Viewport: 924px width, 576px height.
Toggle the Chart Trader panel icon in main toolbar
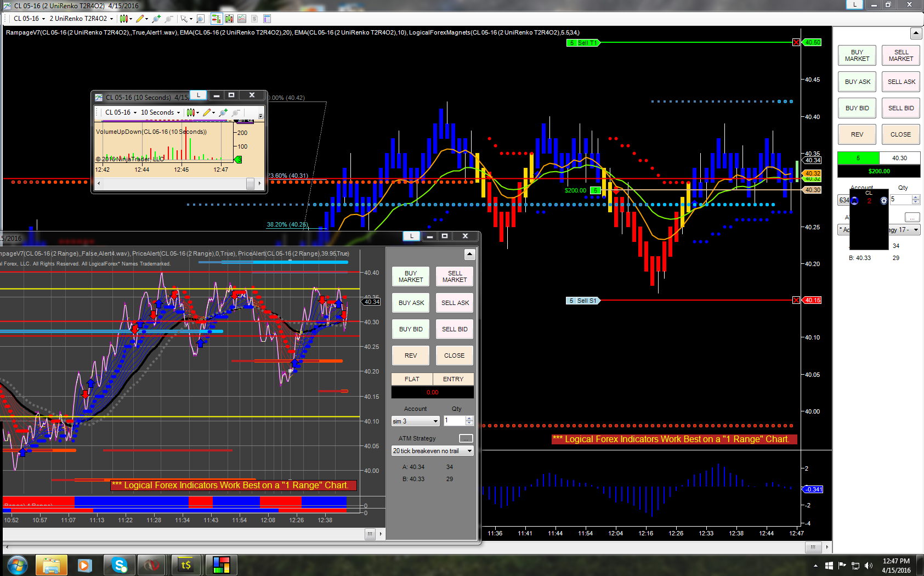pyautogui.click(x=217, y=19)
